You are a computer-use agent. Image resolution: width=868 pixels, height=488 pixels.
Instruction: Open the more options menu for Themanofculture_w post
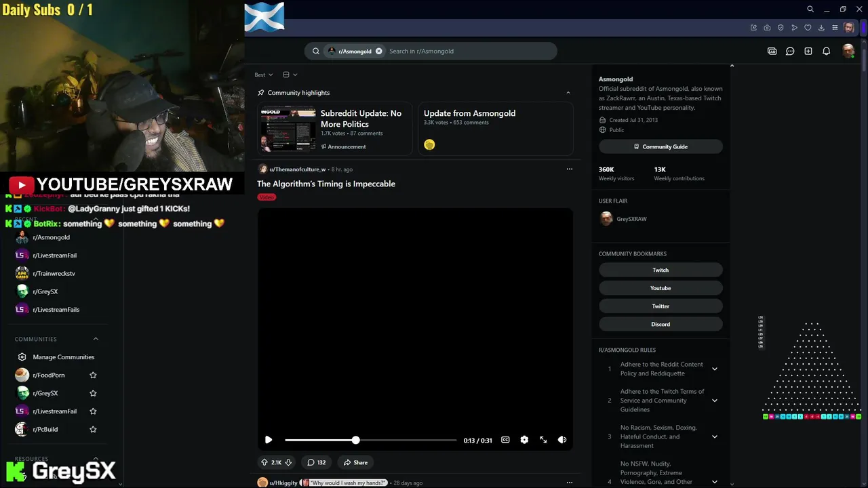point(570,169)
